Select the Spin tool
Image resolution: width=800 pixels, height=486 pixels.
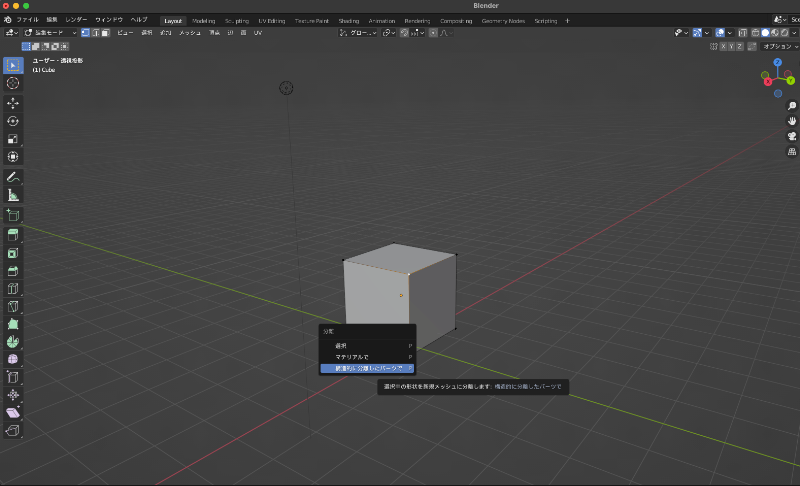13,342
